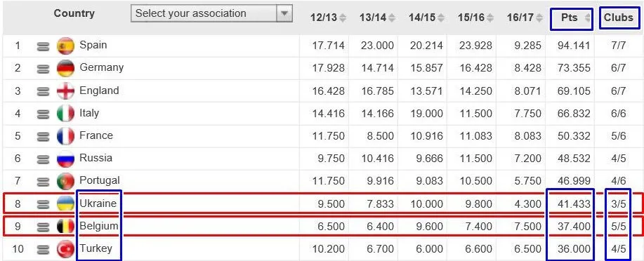Click the equals rank-change icon in Spain row
644x261 pixels.
[x=42, y=47]
